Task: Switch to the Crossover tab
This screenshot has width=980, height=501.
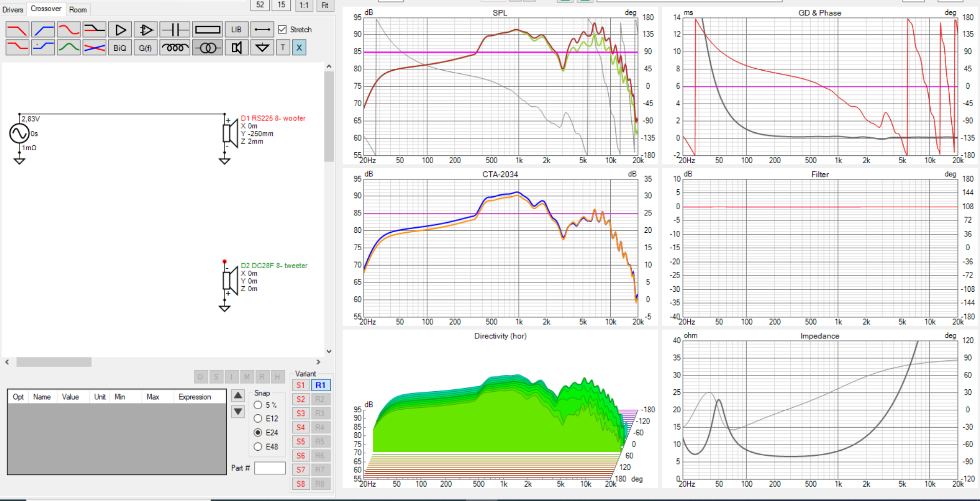Action: 46,9
